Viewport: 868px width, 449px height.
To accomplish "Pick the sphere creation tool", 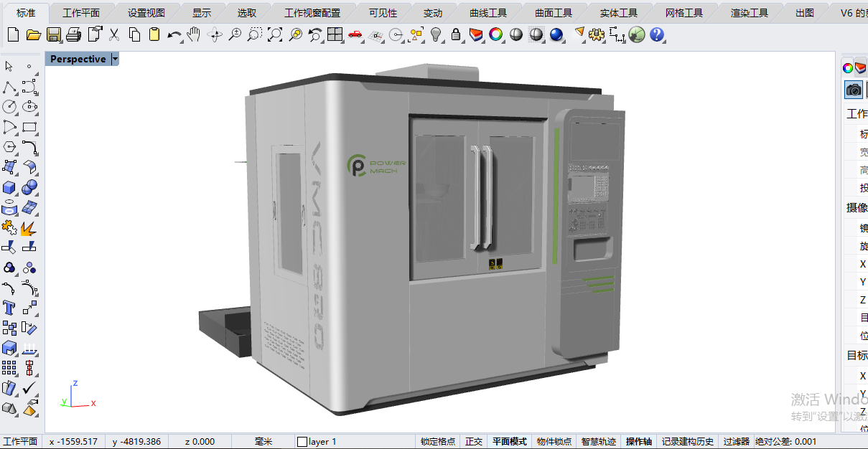I will pyautogui.click(x=29, y=186).
